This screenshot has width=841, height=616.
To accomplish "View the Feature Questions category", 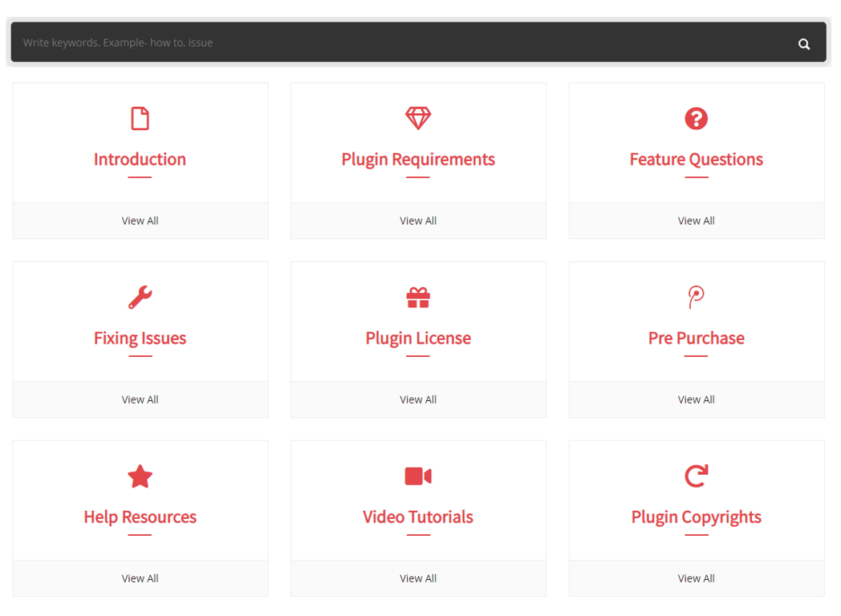I will click(x=696, y=159).
